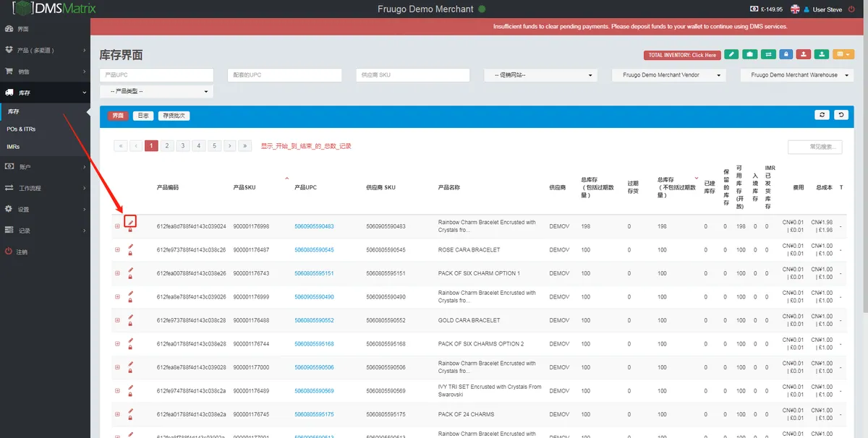Open the 界面 dashboard sidebar item
The width and height of the screenshot is (868, 438).
click(x=45, y=29)
